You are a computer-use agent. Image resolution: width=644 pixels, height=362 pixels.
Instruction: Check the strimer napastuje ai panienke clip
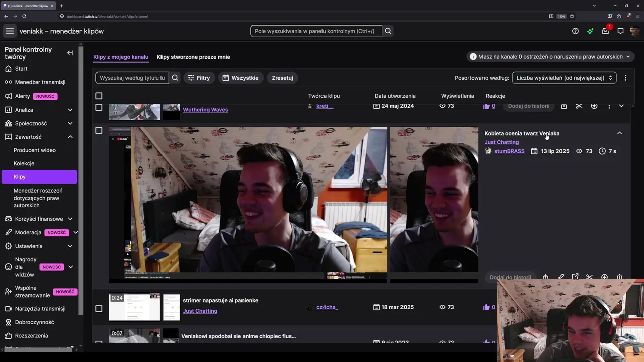click(99, 308)
